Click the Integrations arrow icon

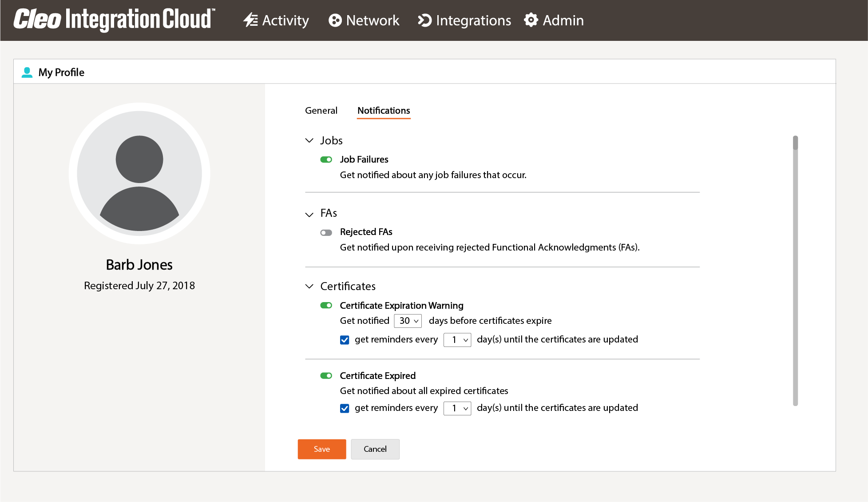(424, 20)
